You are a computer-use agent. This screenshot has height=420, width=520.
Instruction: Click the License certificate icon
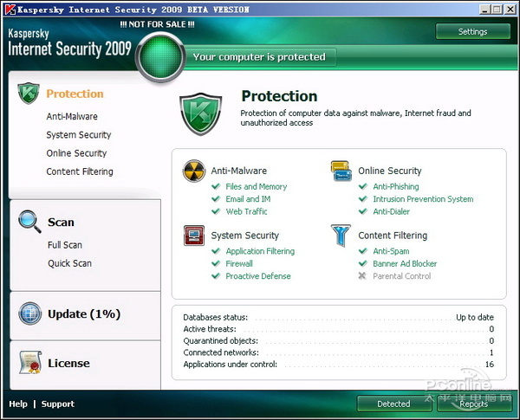(30, 362)
